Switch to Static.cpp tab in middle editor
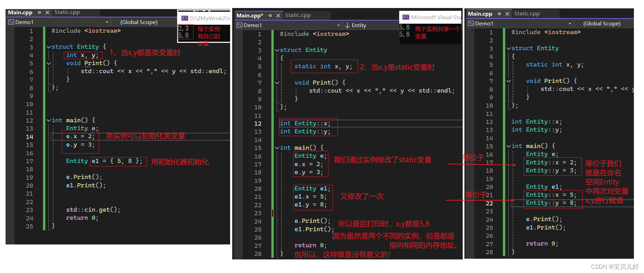This screenshot has width=644, height=273. 298,15
